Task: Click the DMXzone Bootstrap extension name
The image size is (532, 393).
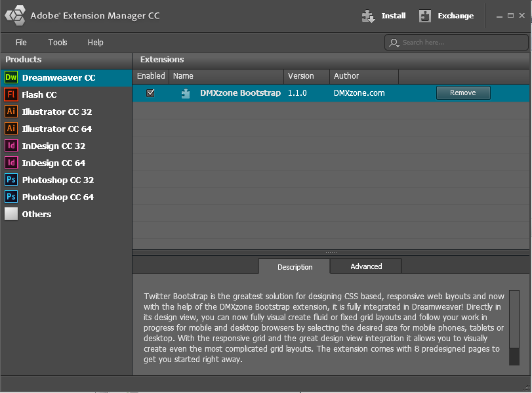Action: click(240, 93)
